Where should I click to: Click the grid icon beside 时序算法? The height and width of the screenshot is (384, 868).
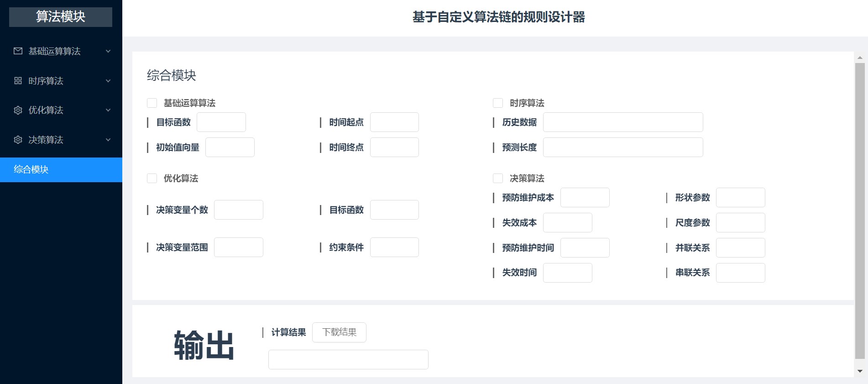18,81
